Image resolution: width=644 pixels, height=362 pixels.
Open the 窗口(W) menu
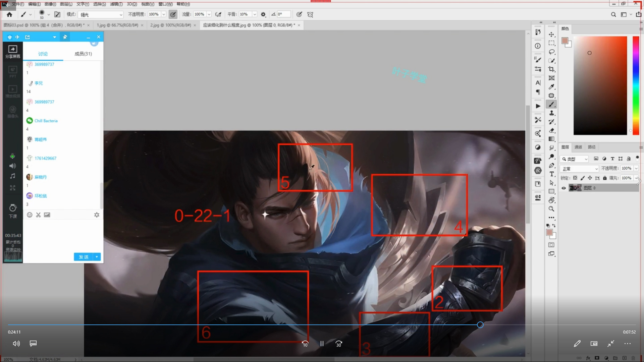(165, 4)
